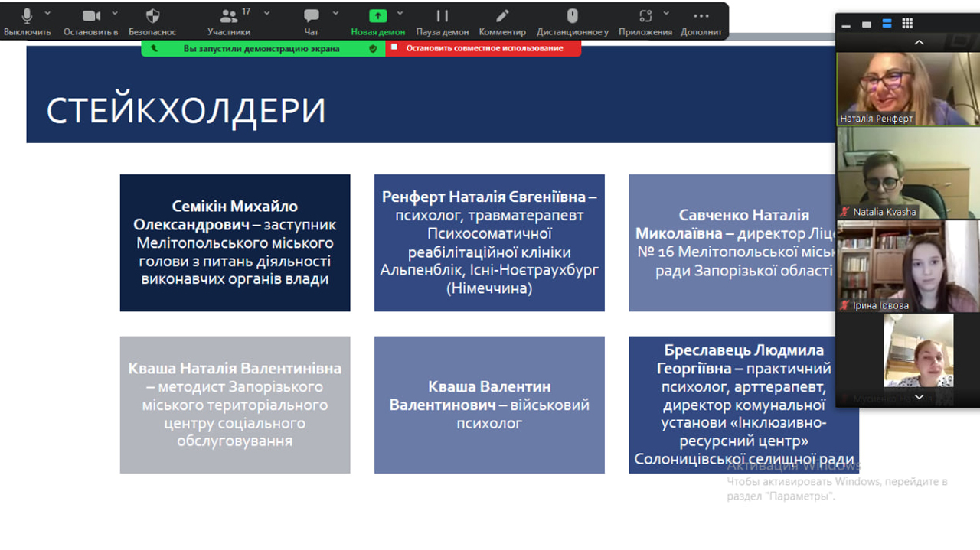
Task: Open the Participants panel
Action: (228, 17)
